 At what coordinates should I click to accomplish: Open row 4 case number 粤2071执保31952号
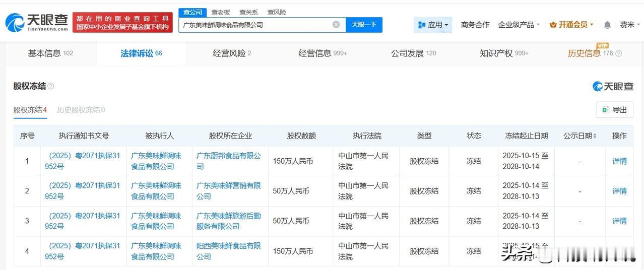pos(83,251)
